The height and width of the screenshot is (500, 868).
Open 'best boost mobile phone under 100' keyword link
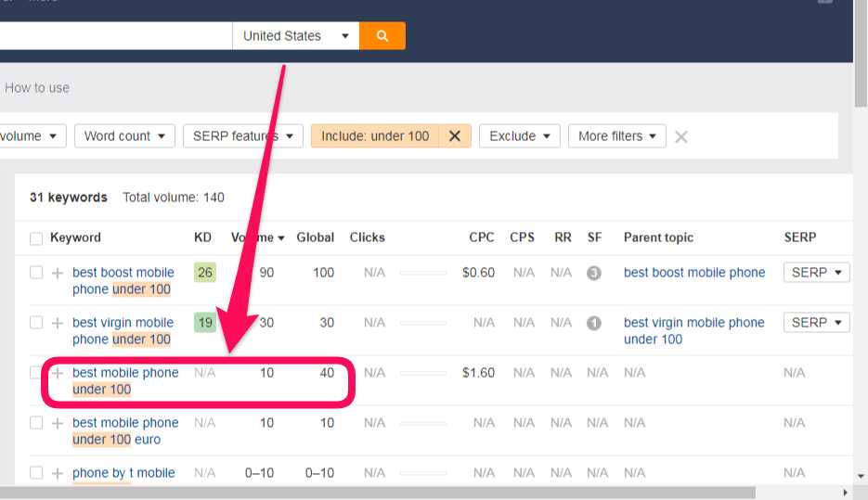pyautogui.click(x=123, y=281)
